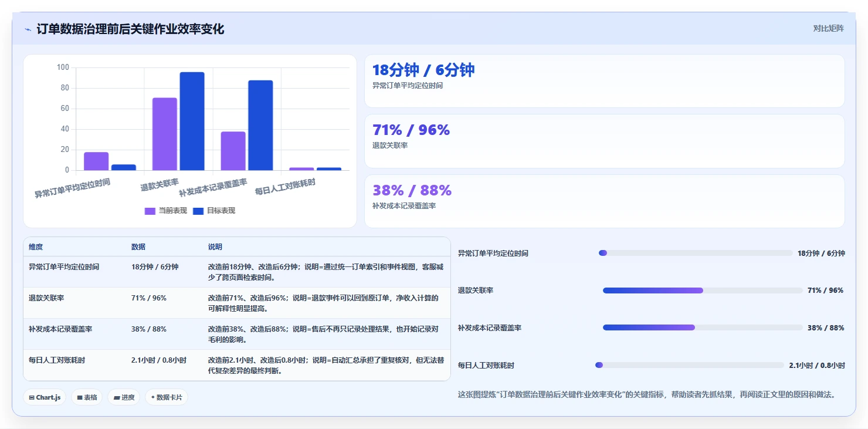The height and width of the screenshot is (429, 868).
Task: Click the blue 补发成本记录覆盖率 target bar
Action: [x=260, y=126]
